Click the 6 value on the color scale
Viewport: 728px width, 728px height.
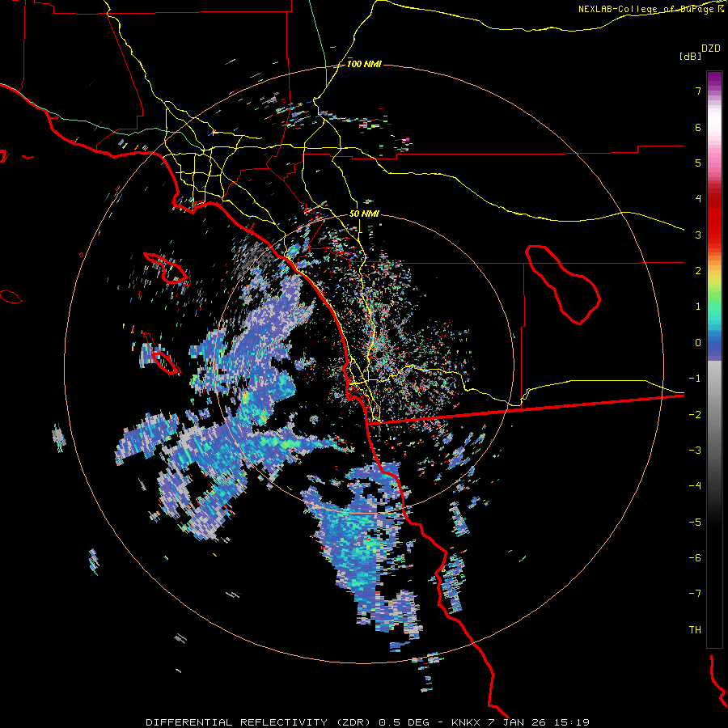698,127
